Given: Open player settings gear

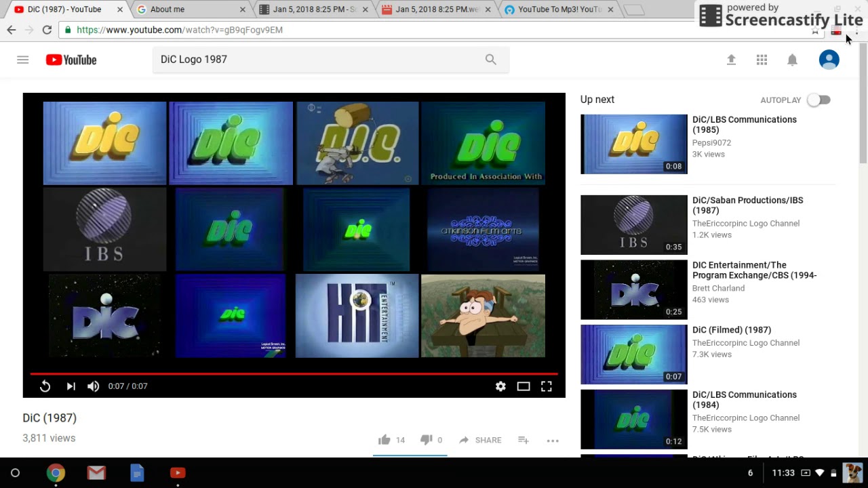Looking at the screenshot, I should (x=500, y=386).
